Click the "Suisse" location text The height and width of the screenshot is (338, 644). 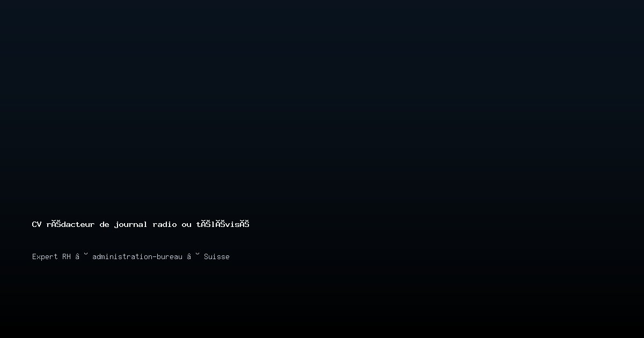(217, 256)
